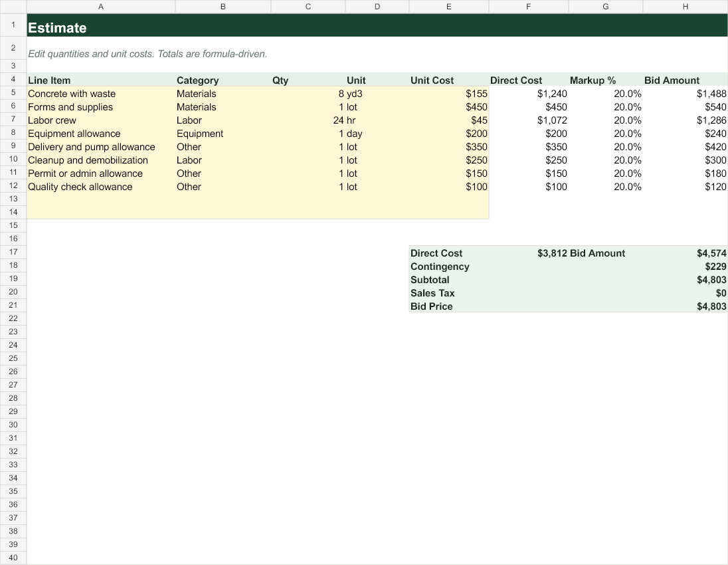Click the $155 unit cost cell
Viewport: 728px width, 565px height.
(448, 94)
